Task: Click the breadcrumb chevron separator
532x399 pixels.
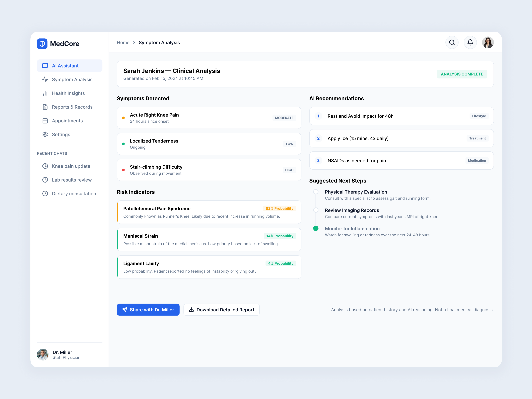Action: pos(134,43)
